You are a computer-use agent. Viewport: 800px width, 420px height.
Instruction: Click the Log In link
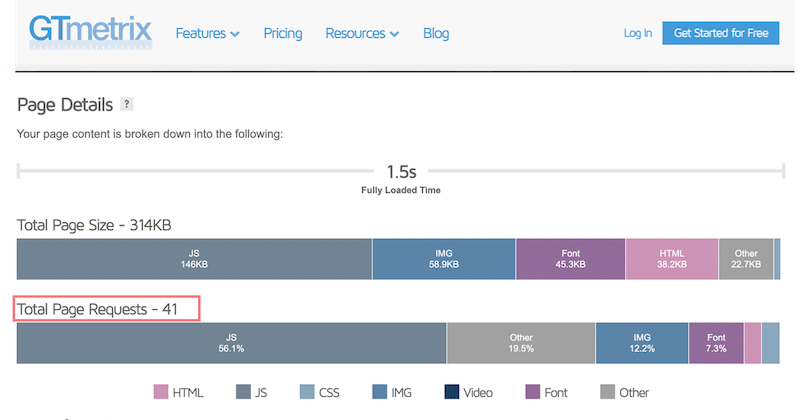638,34
